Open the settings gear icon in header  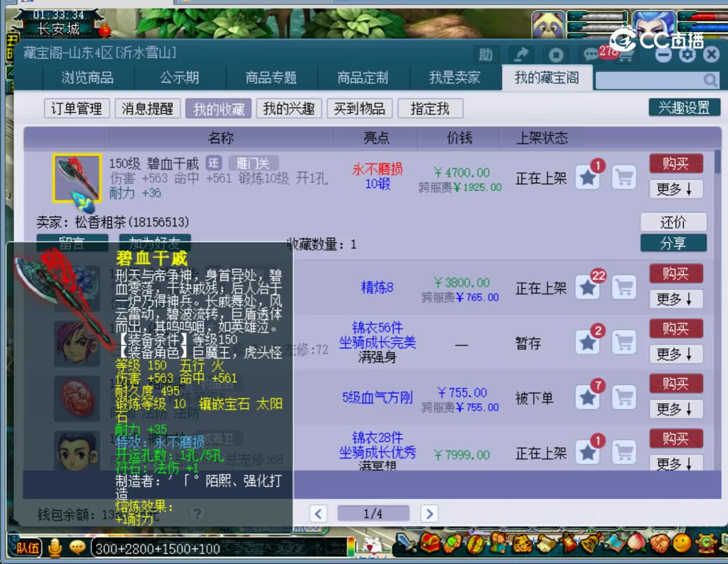(687, 54)
